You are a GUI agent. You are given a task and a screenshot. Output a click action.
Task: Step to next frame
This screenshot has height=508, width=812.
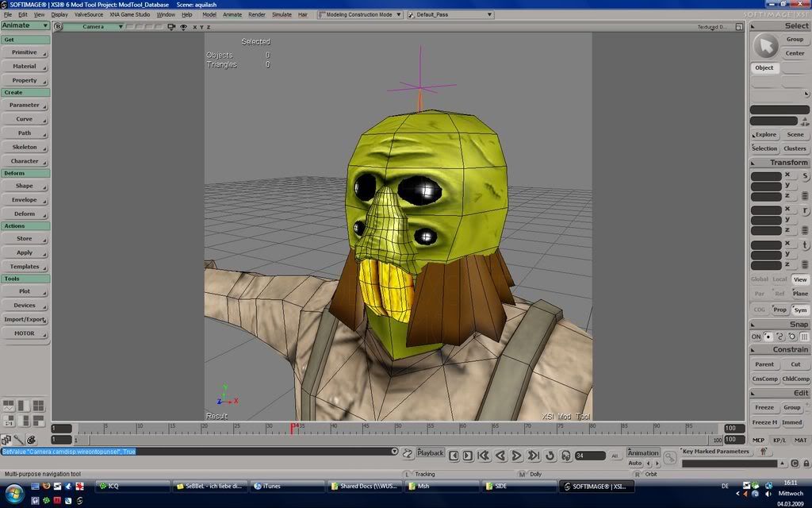pos(468,456)
